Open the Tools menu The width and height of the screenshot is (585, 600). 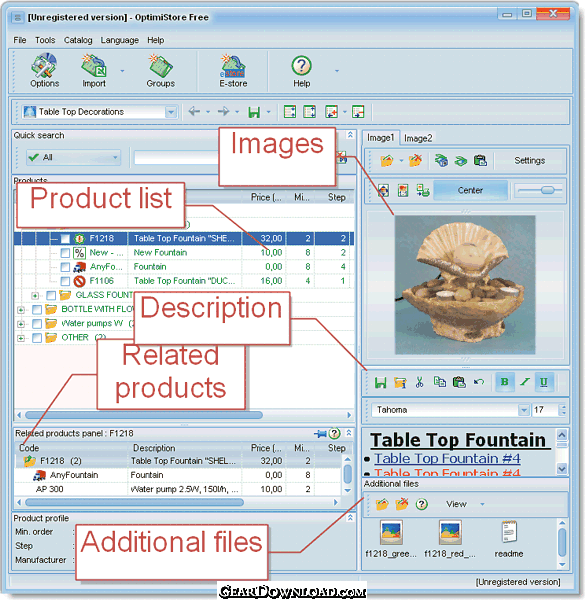45,40
